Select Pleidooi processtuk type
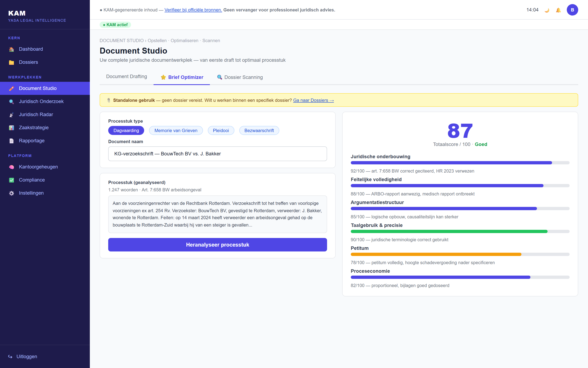Screen dimensions: 588x368 (221, 130)
